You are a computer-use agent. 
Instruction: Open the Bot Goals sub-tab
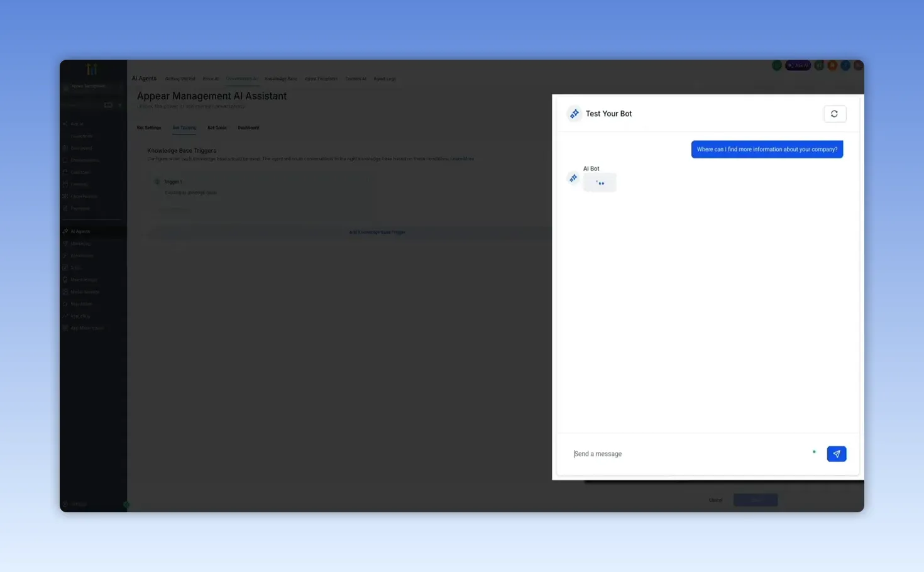(x=217, y=128)
